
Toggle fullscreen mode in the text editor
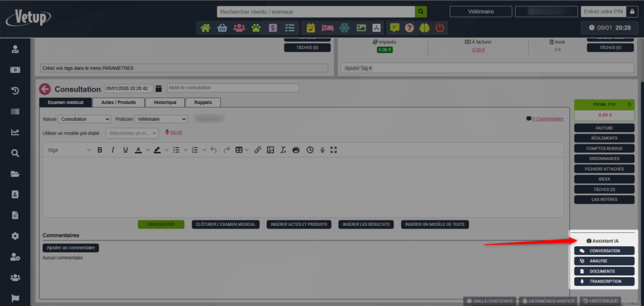click(334, 150)
